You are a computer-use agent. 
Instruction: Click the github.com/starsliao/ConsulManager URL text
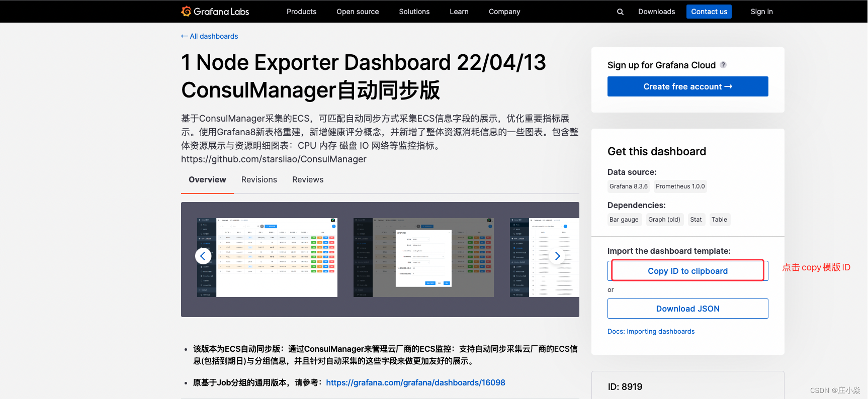pyautogui.click(x=274, y=159)
